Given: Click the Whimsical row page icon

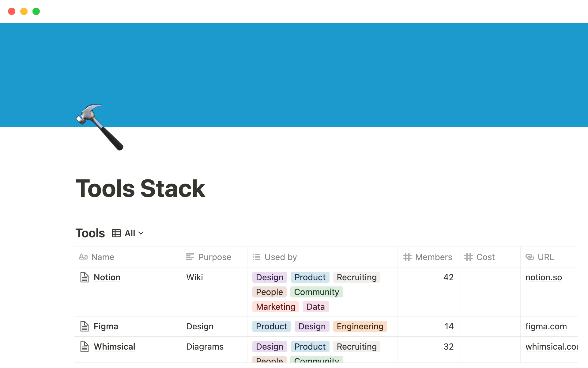Looking at the screenshot, I should coord(85,347).
